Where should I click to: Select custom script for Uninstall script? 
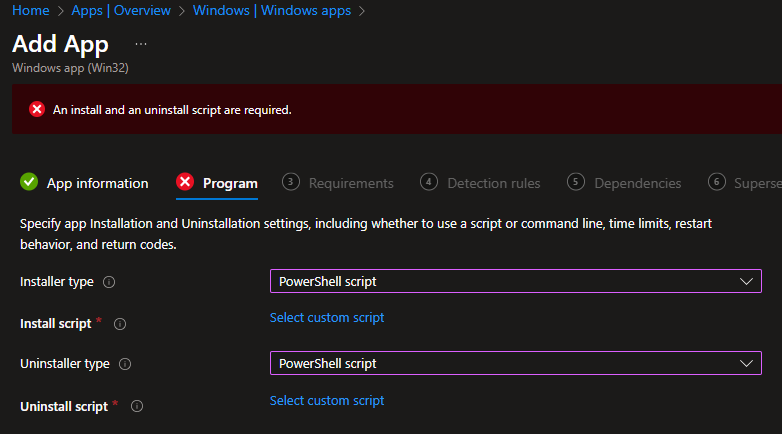tap(327, 400)
